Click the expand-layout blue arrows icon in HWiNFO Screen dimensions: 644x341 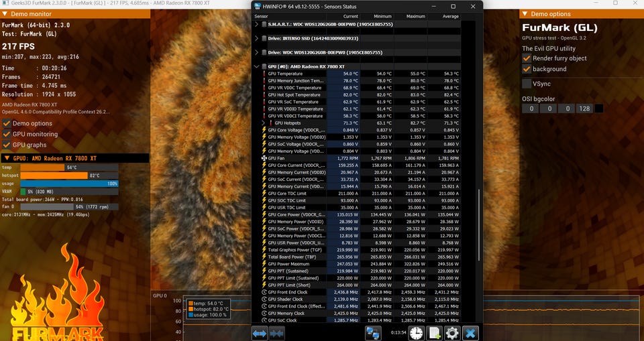point(260,333)
